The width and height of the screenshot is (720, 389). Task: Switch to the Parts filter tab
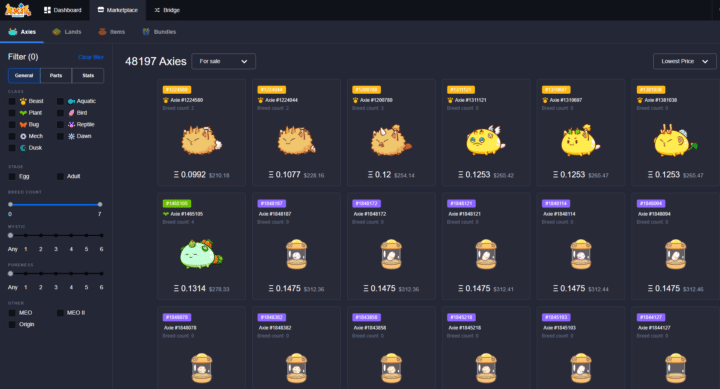(x=56, y=75)
